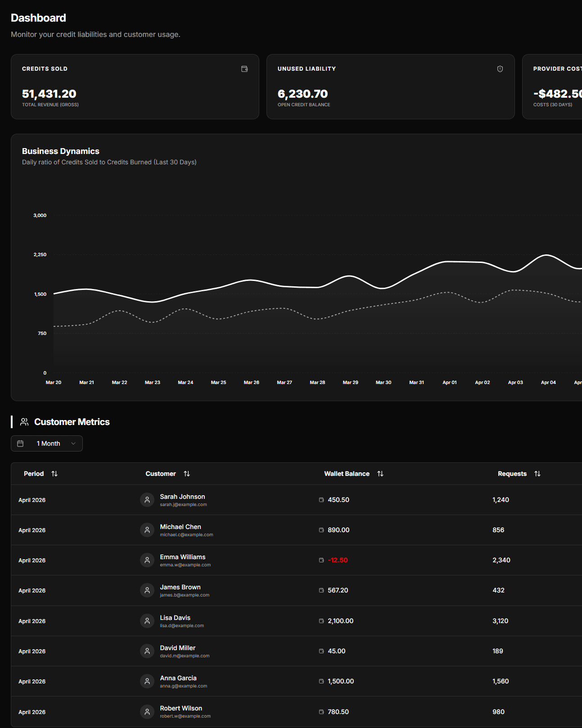
Task: Select the Apr 01 chart axis label
Action: click(x=449, y=382)
